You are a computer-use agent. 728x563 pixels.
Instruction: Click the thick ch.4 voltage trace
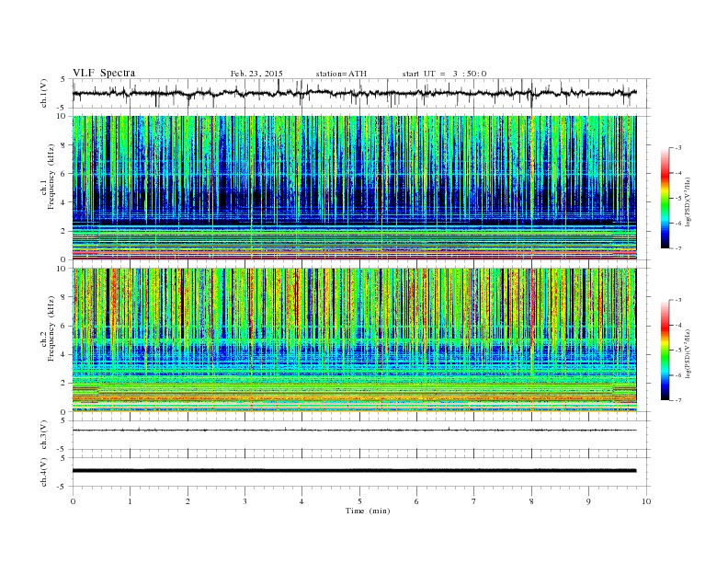point(354,471)
